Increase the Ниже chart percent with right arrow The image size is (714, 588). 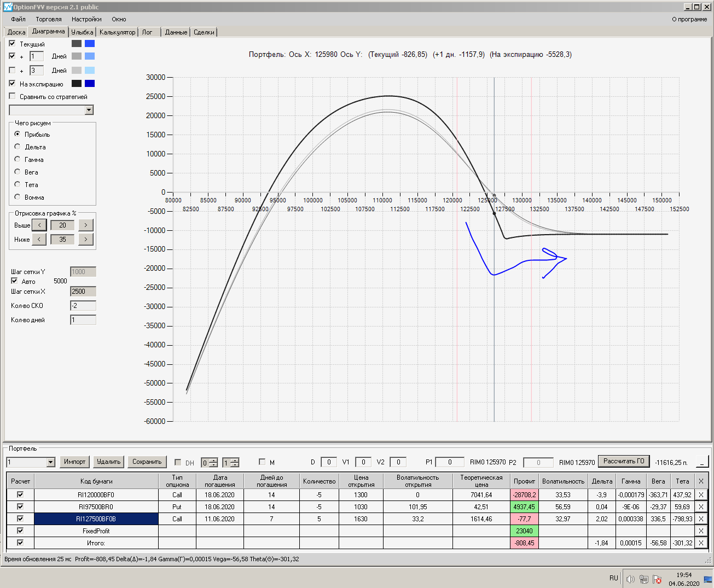85,240
